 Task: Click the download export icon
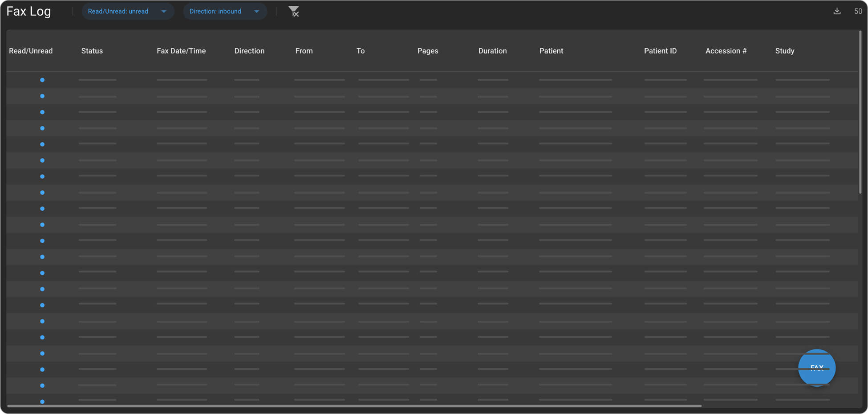point(837,11)
